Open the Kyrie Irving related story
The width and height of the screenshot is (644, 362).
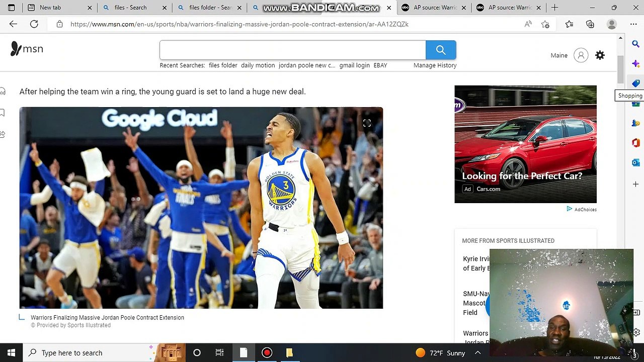coord(476,263)
